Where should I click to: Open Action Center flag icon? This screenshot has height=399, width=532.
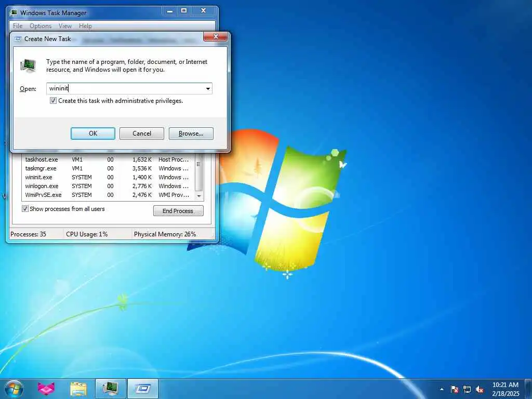coord(454,390)
